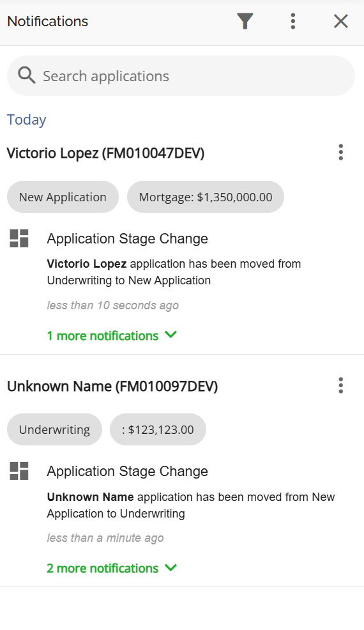This screenshot has height=630, width=364.
Task: Open Victorio Lopez (FM010047DEV) application heading
Action: (x=105, y=153)
